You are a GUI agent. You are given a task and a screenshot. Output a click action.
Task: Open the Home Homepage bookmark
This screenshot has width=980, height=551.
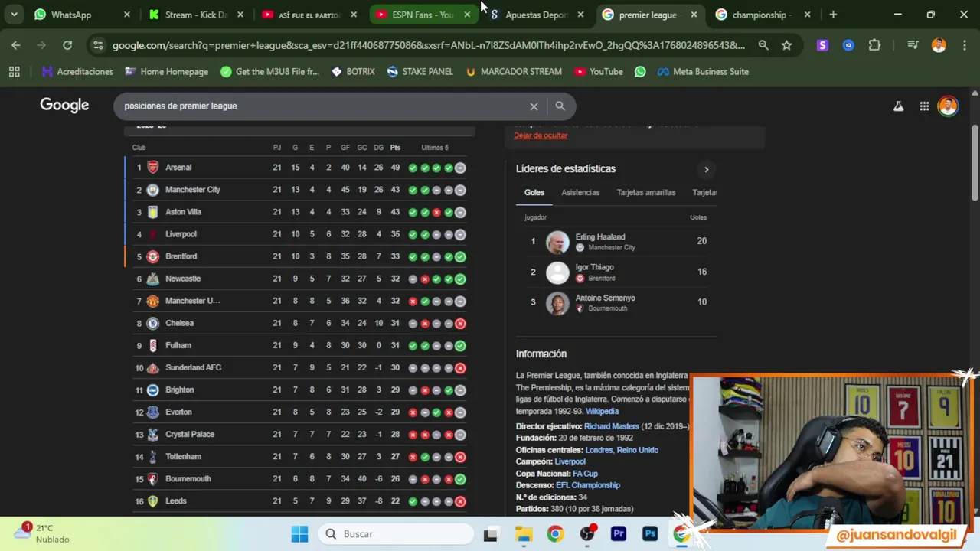pyautogui.click(x=166, y=71)
